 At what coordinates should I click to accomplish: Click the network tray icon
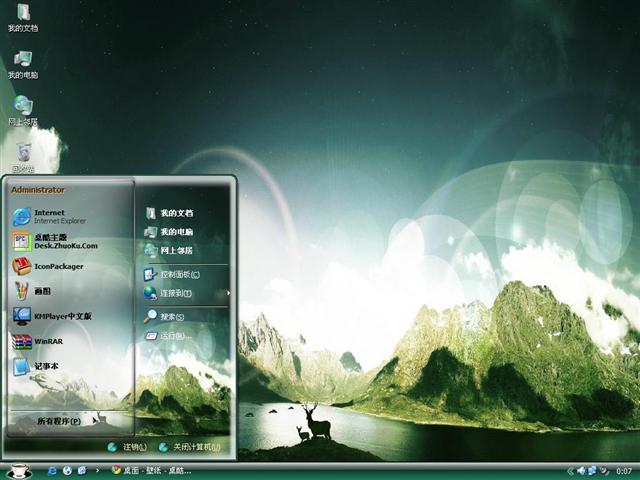point(591,471)
